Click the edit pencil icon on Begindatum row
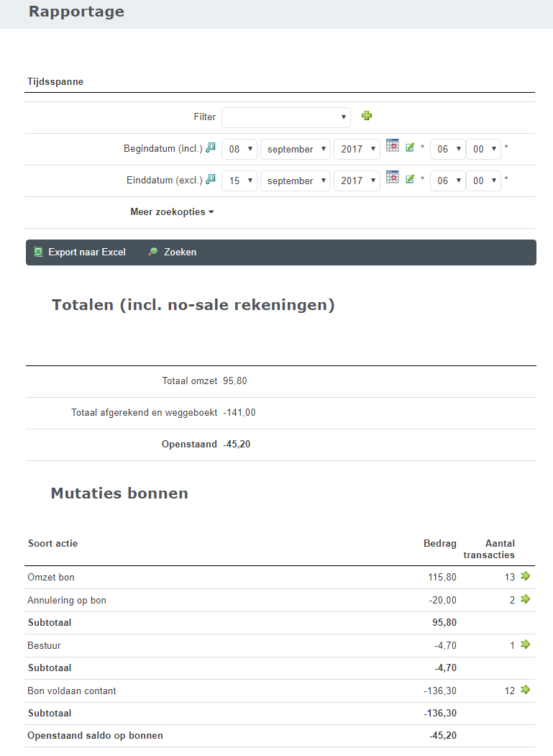The height and width of the screenshot is (756, 553). (x=410, y=147)
